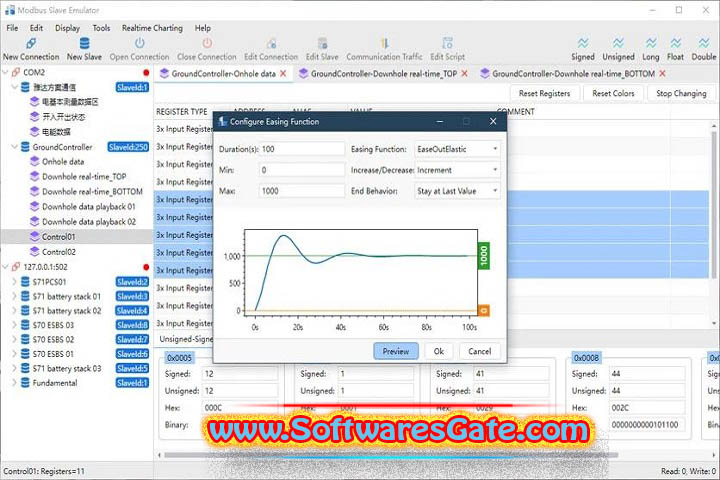Collapse the COM2 connection node
720x480 pixels.
[6, 73]
